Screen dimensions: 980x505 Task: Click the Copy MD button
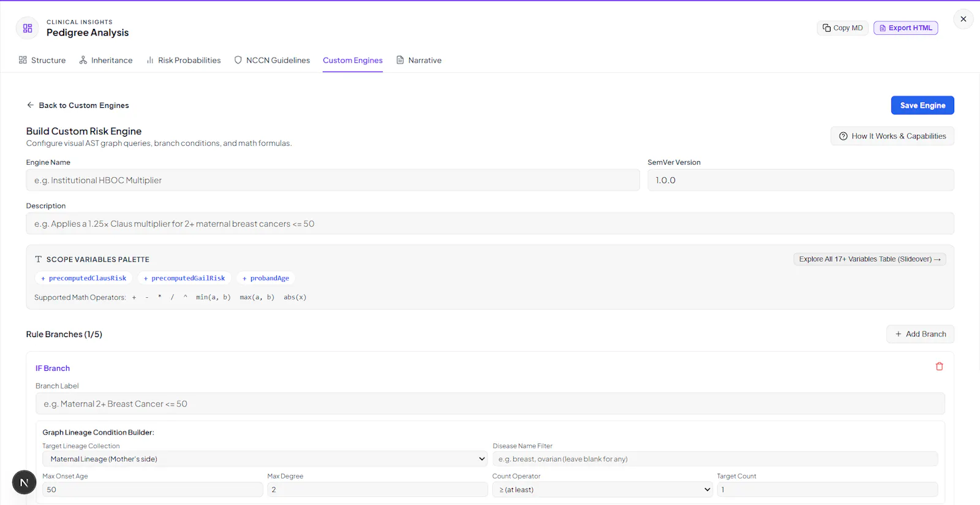click(x=843, y=28)
